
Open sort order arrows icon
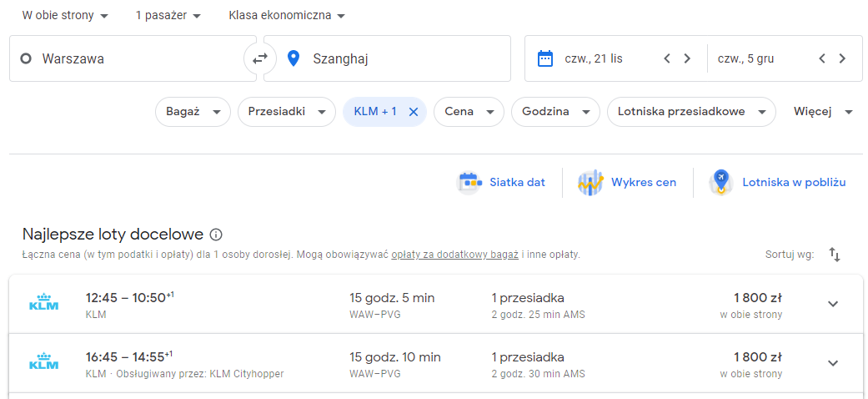click(x=835, y=255)
